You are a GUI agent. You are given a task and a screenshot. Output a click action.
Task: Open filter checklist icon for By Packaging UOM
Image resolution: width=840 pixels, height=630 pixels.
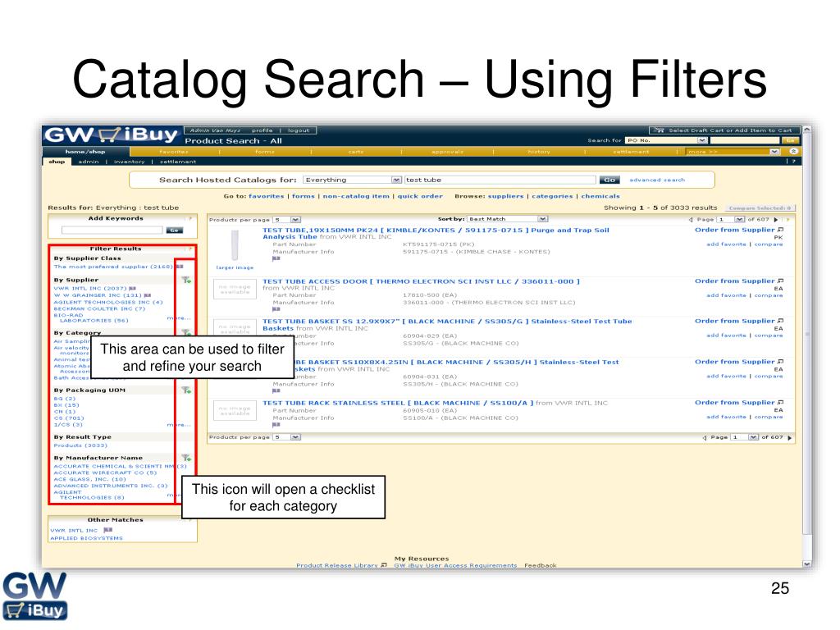click(186, 390)
